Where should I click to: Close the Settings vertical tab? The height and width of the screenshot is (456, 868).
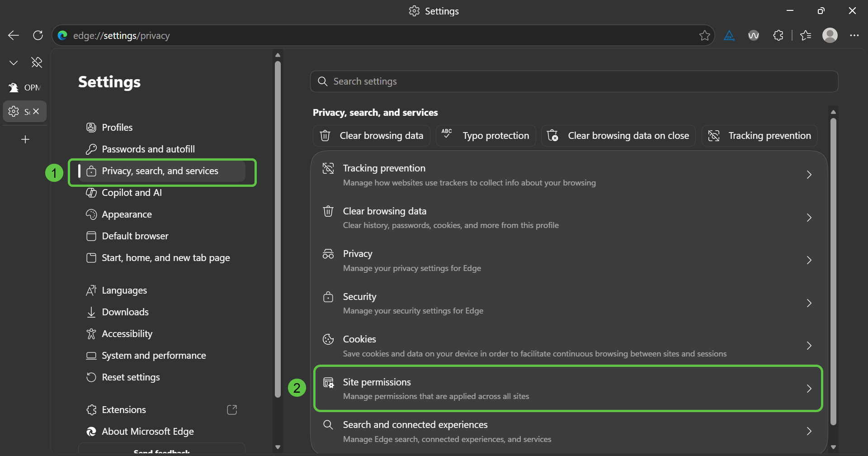[36, 111]
